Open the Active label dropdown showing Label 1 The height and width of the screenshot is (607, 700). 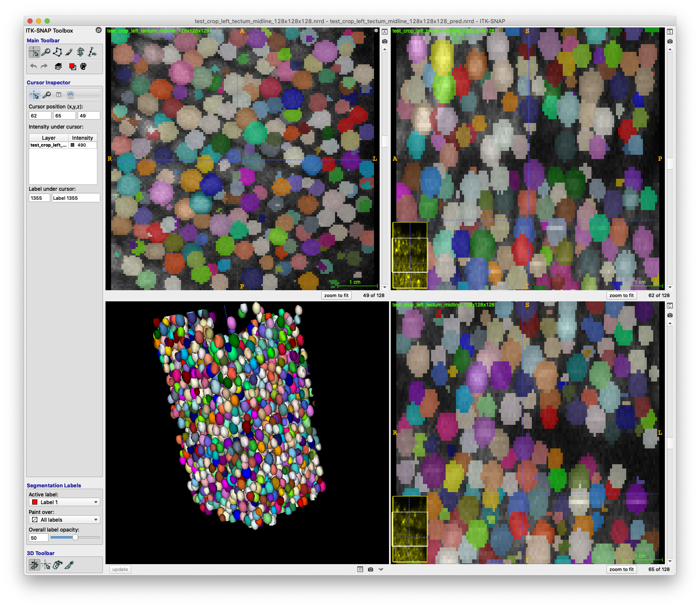pos(64,502)
